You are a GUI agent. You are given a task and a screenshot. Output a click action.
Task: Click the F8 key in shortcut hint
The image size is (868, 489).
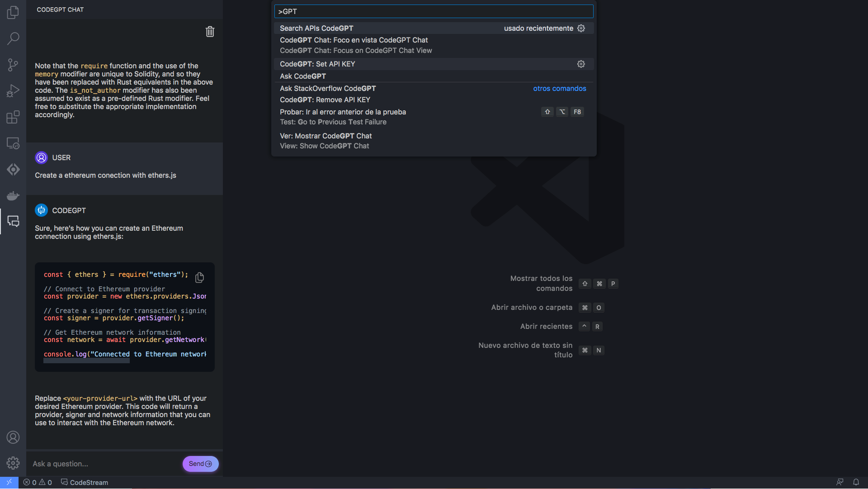pyautogui.click(x=577, y=112)
